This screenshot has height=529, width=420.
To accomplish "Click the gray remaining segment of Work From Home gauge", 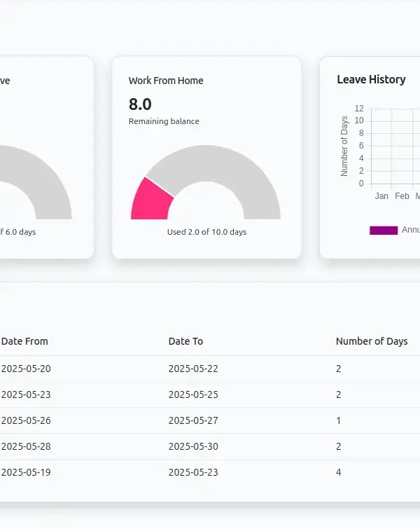I will pos(224,163).
